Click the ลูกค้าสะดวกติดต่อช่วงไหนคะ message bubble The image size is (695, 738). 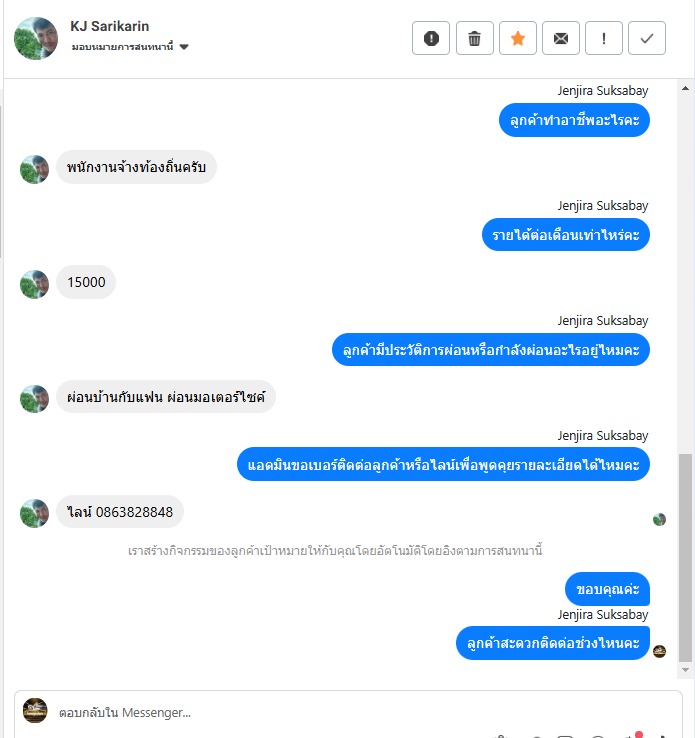point(553,643)
